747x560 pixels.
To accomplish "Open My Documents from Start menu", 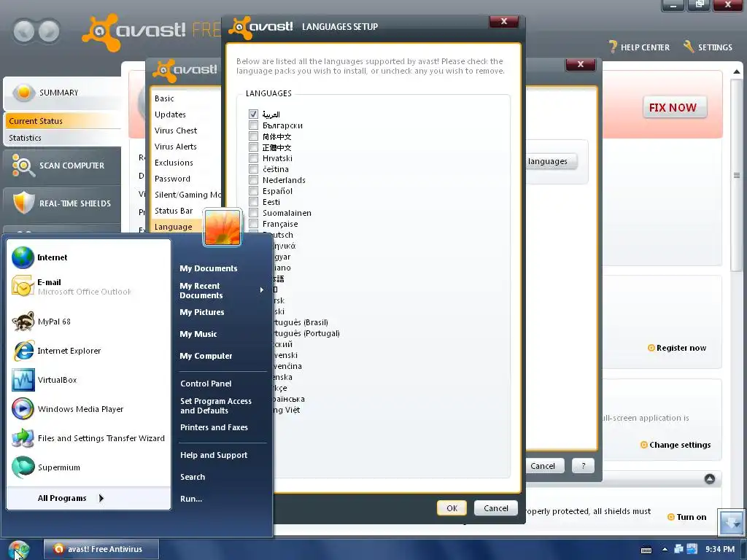I will click(x=208, y=268).
